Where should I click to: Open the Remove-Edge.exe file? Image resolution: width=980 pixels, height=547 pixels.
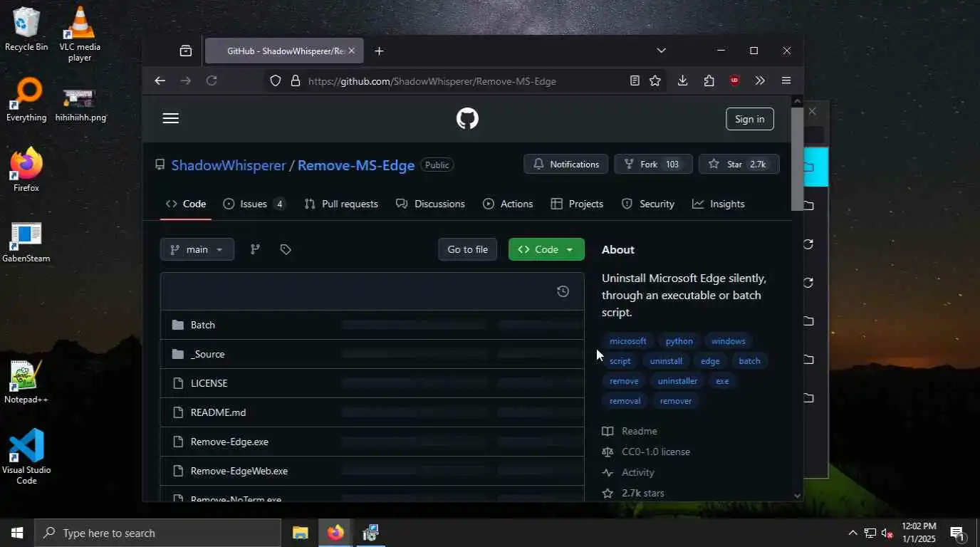(x=229, y=442)
